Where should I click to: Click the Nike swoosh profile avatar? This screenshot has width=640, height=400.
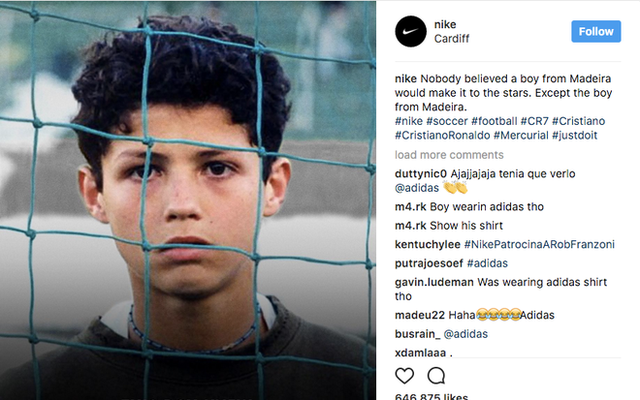pyautogui.click(x=410, y=32)
